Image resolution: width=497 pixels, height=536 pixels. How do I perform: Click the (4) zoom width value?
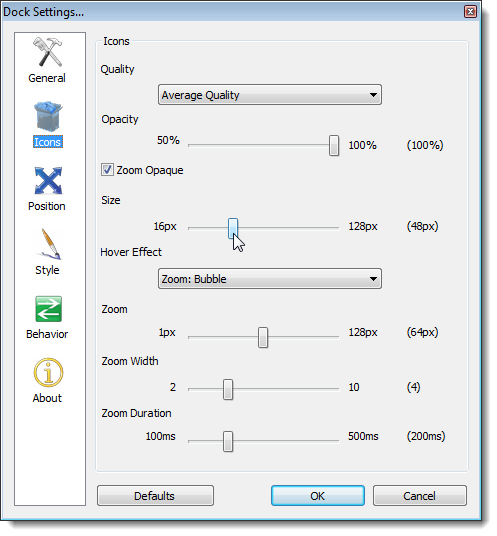click(413, 387)
